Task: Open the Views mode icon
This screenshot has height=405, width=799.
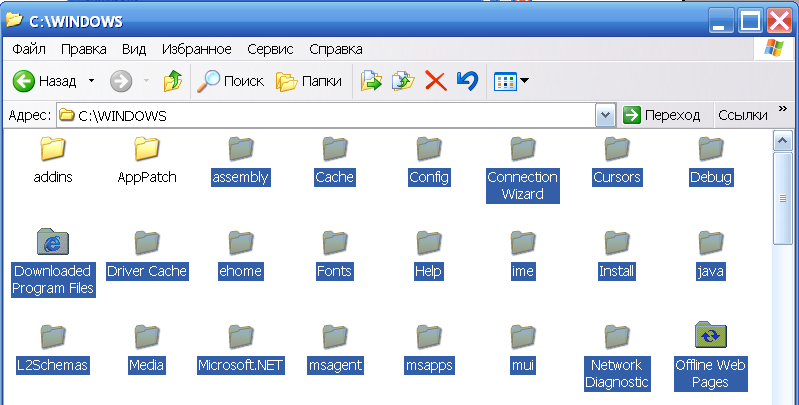Action: tap(505, 81)
